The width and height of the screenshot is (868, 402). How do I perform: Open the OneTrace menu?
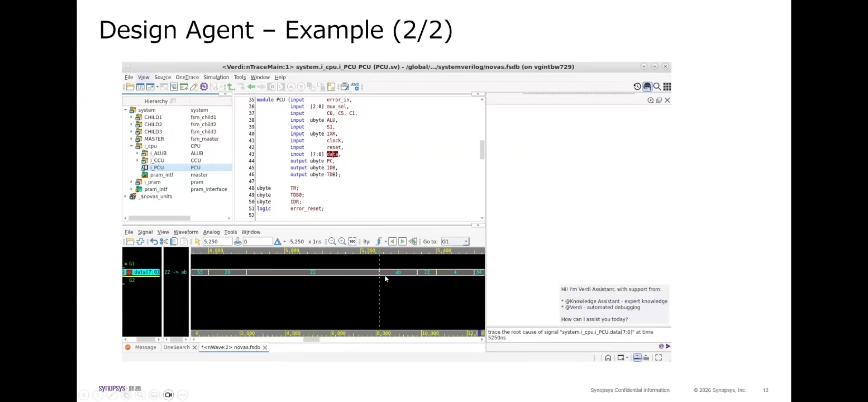click(187, 77)
